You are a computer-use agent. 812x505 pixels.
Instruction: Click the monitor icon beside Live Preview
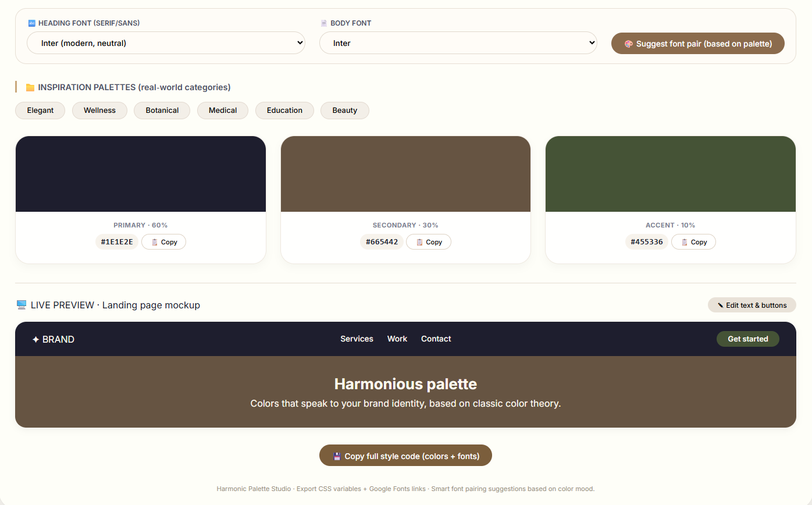tap(22, 305)
